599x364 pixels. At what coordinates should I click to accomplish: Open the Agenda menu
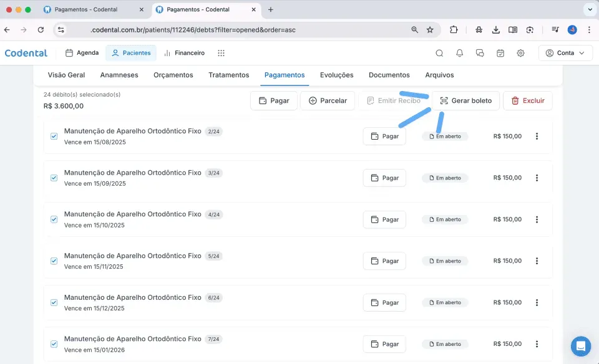(x=82, y=53)
